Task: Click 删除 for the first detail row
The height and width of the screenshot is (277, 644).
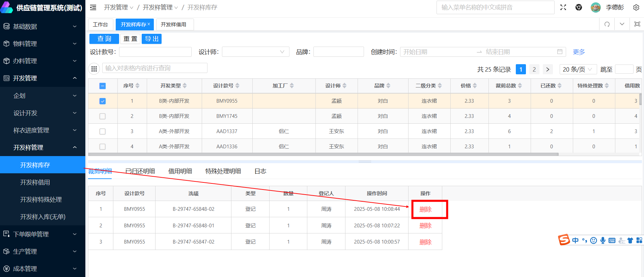Action: tap(425, 209)
